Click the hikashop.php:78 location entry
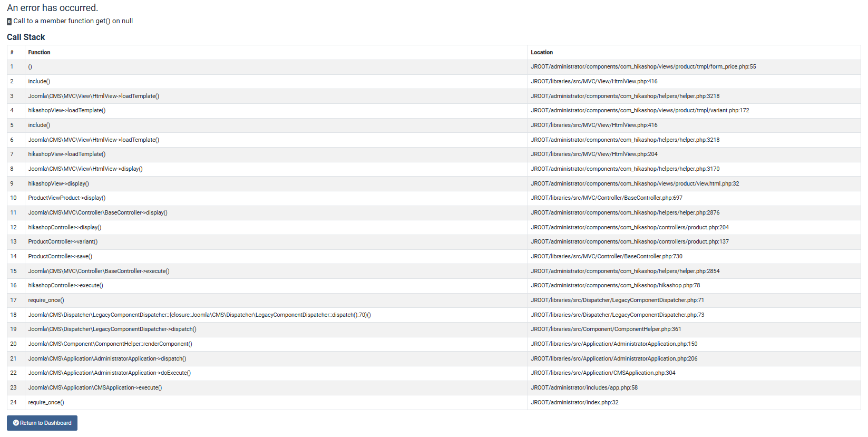The width and height of the screenshot is (868, 437). coord(615,285)
